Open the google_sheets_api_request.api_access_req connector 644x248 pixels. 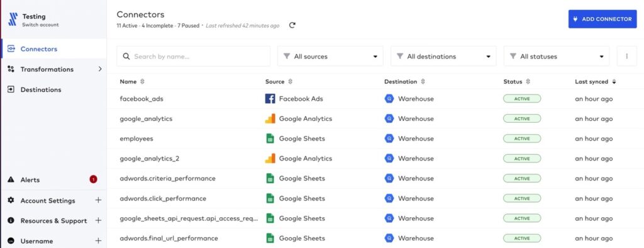[189, 218]
